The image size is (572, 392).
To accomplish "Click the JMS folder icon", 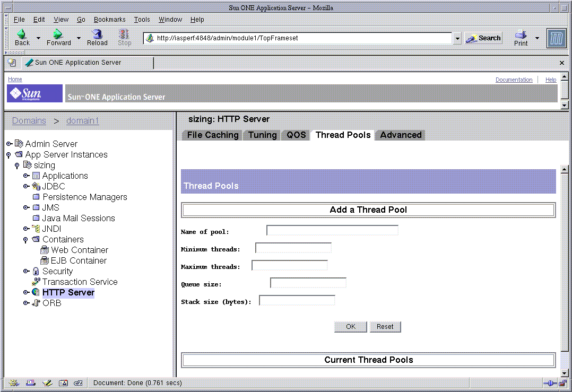I will (x=36, y=207).
